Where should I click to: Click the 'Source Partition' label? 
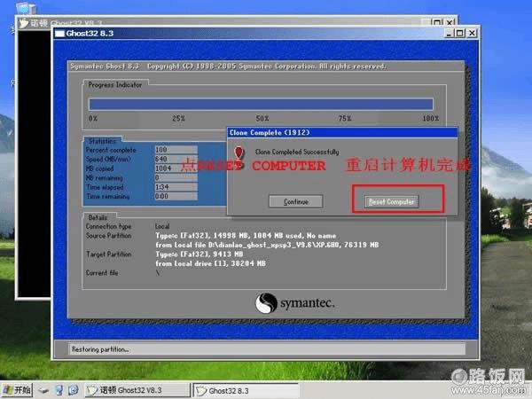click(x=108, y=236)
